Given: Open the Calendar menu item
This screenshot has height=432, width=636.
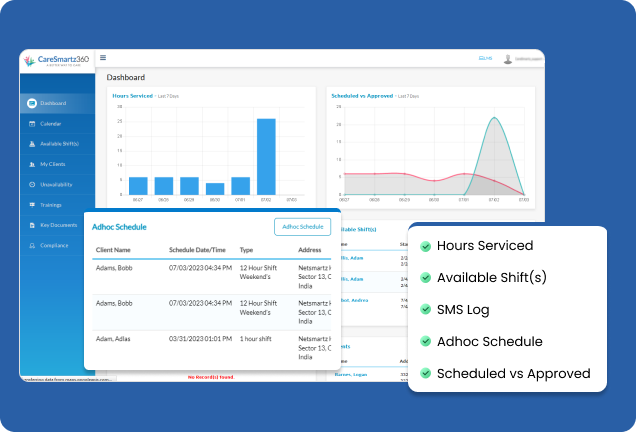Looking at the screenshot, I should pyautogui.click(x=50, y=123).
